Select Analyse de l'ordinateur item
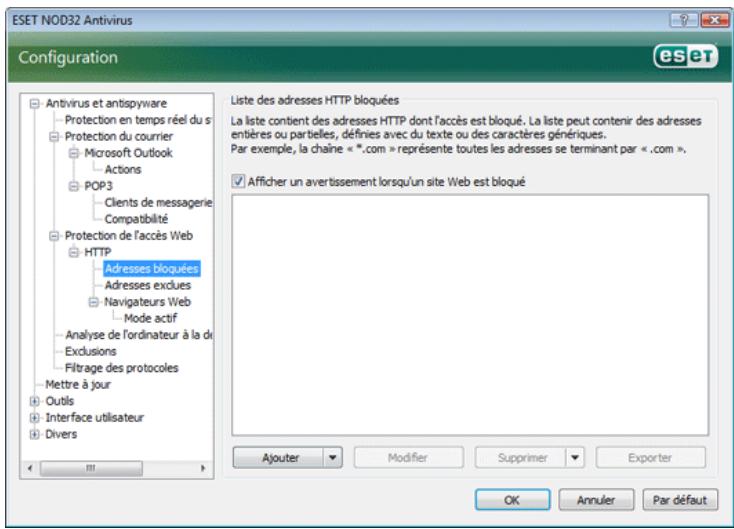Screen dimensions: 734x529 coord(139,335)
